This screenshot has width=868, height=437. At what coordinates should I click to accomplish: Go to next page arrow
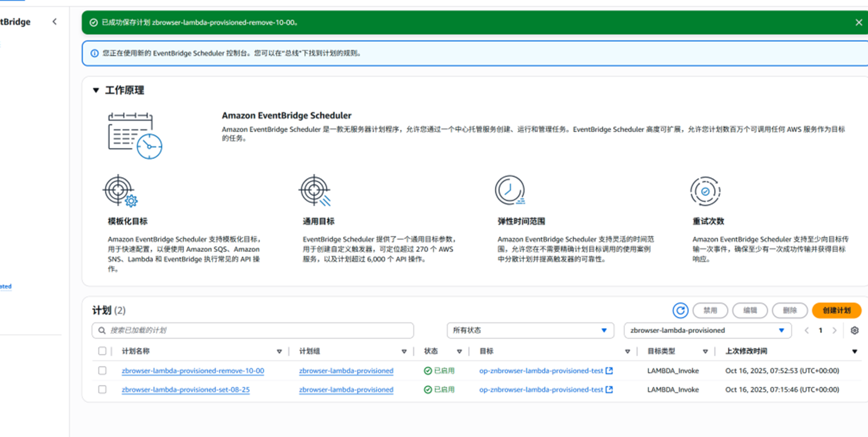pyautogui.click(x=834, y=330)
